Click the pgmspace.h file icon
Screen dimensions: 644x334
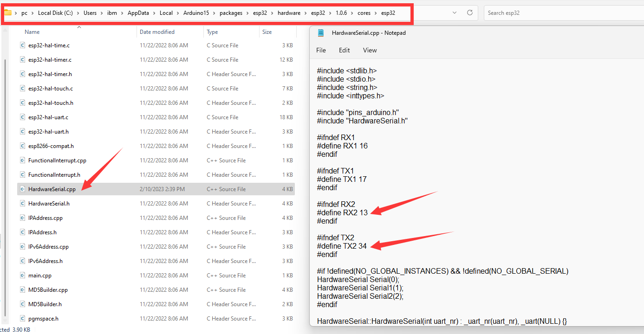click(x=22, y=319)
